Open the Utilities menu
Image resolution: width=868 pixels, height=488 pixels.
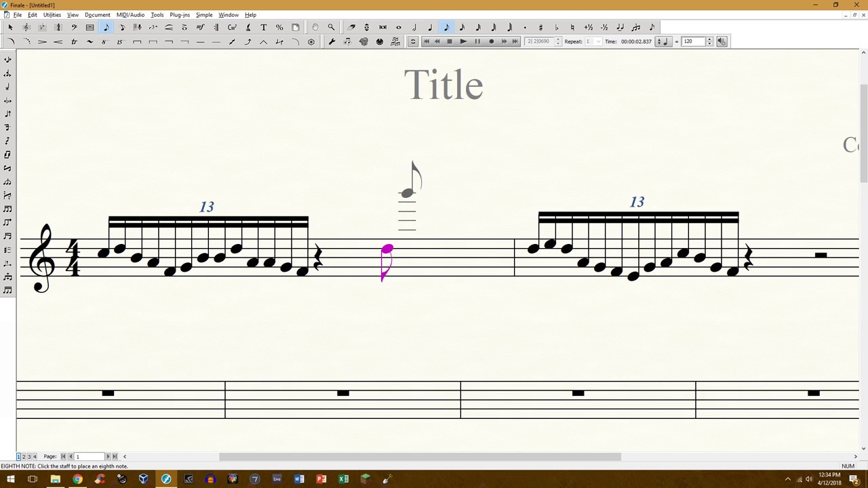[x=52, y=15]
